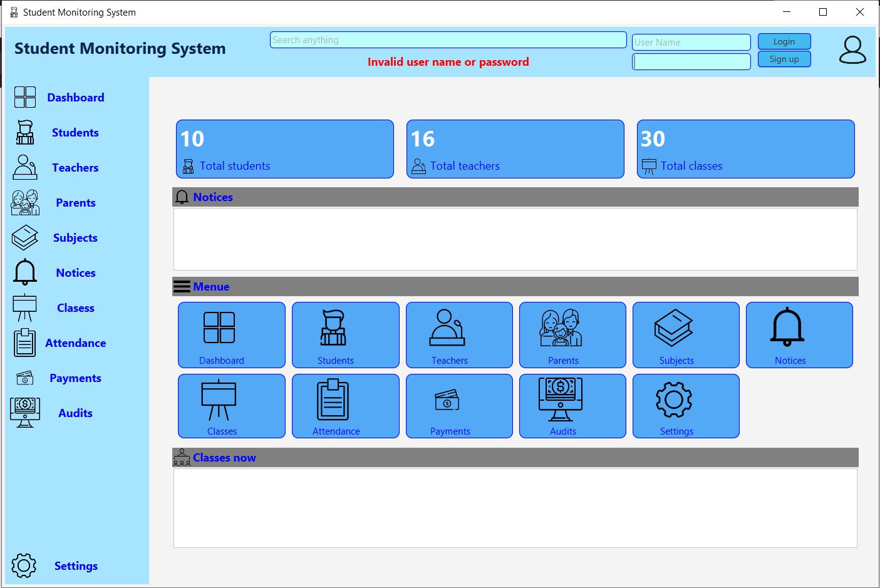Maximize the Student Monitoring System window
Viewport: 880px width, 588px height.
[823, 12]
